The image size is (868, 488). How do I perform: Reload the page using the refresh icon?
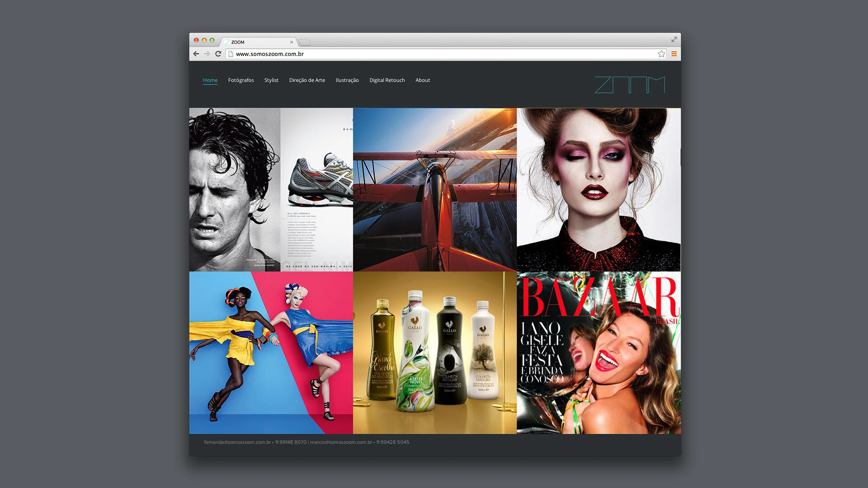tap(218, 54)
